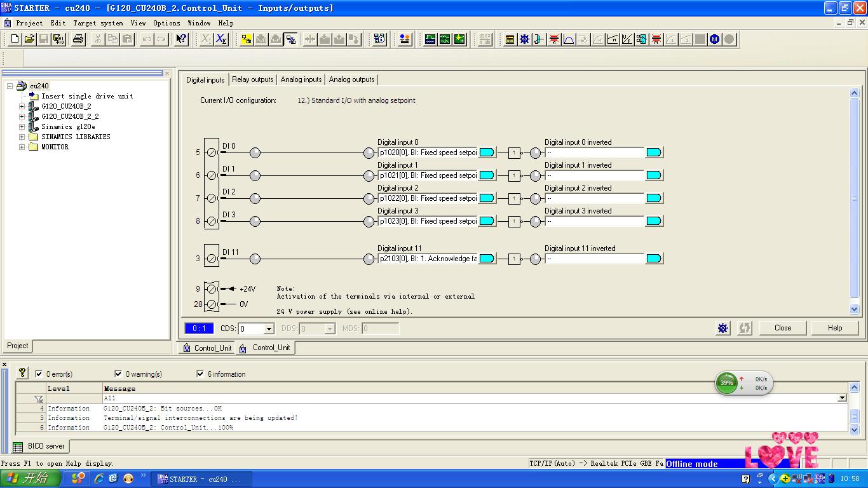The width and height of the screenshot is (868, 488).
Task: Click the green icon with yellow star
Action: [x=459, y=39]
